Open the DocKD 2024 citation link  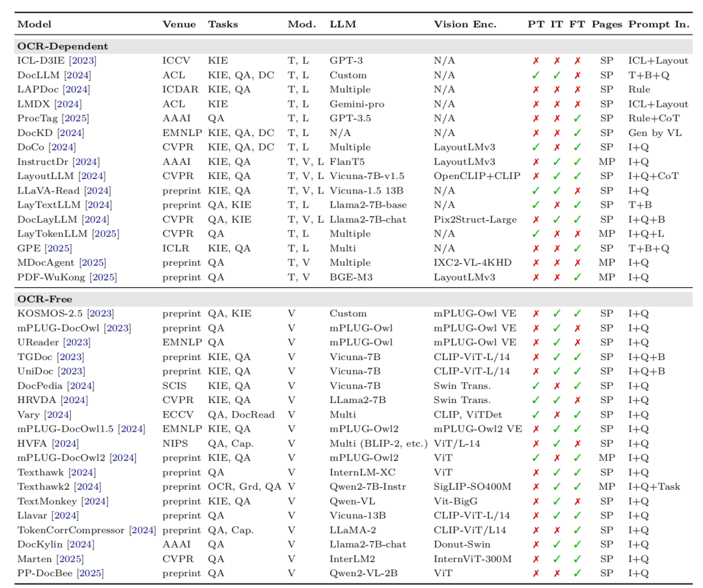pyautogui.click(x=71, y=133)
